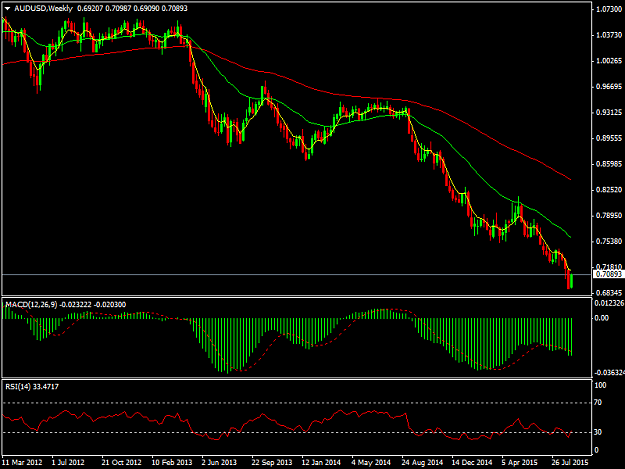Click the MACD signal value -0.020300
The height and width of the screenshot is (469, 625).
(110, 305)
